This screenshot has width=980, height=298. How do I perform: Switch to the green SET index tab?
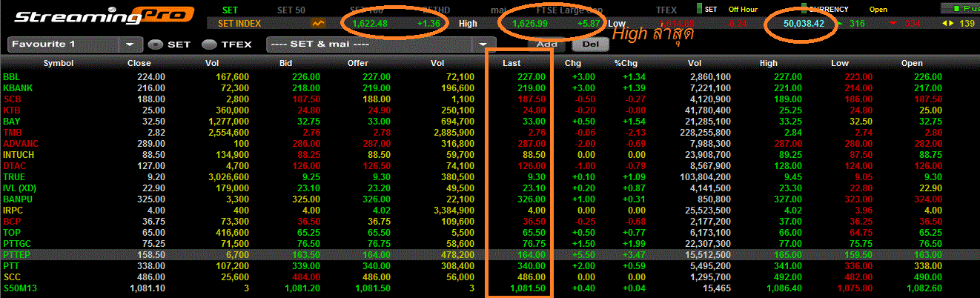pos(231,10)
